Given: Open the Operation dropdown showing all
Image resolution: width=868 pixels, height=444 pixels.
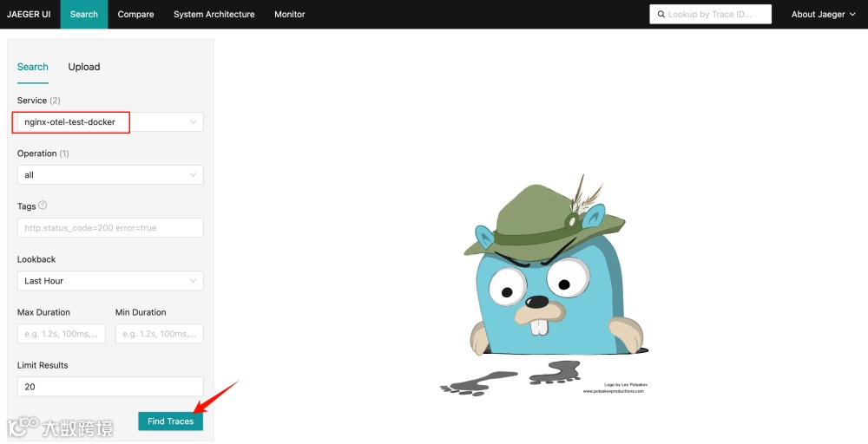Looking at the screenshot, I should coord(110,174).
